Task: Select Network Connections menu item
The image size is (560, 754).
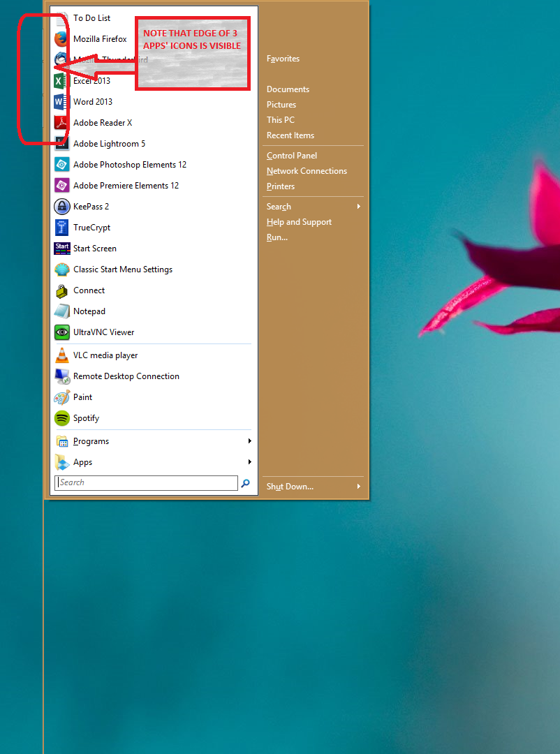Action: [x=307, y=171]
